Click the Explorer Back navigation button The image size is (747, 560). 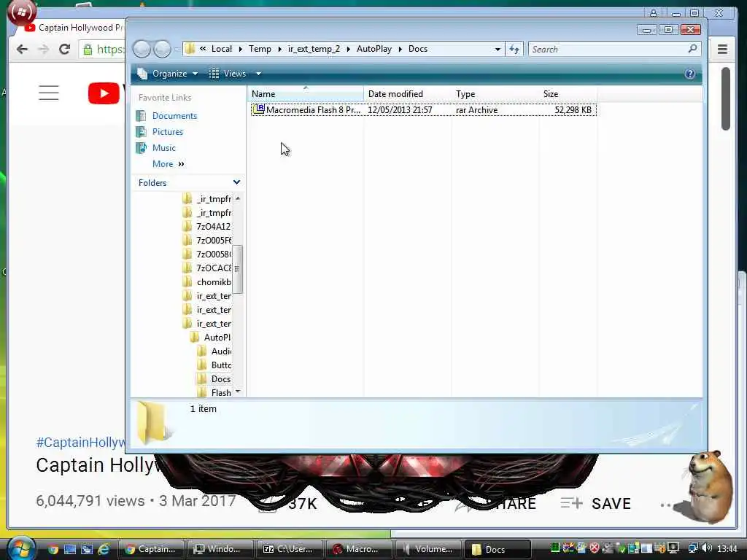(x=142, y=49)
